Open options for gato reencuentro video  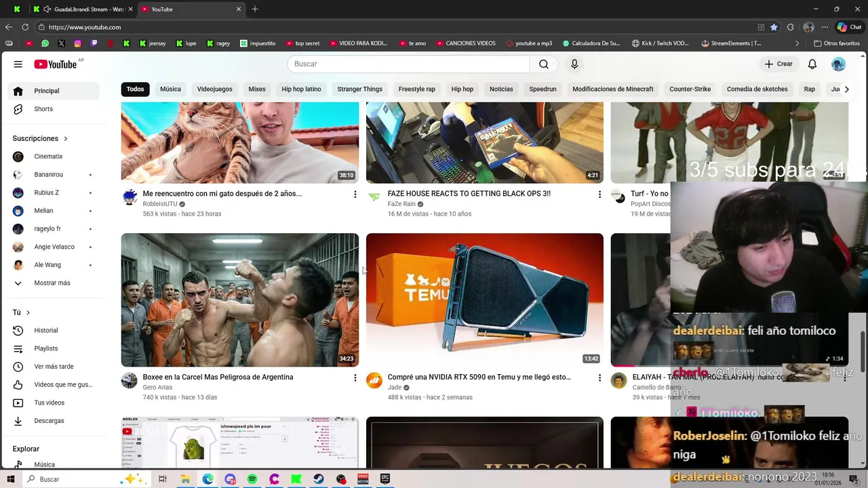[x=355, y=195]
